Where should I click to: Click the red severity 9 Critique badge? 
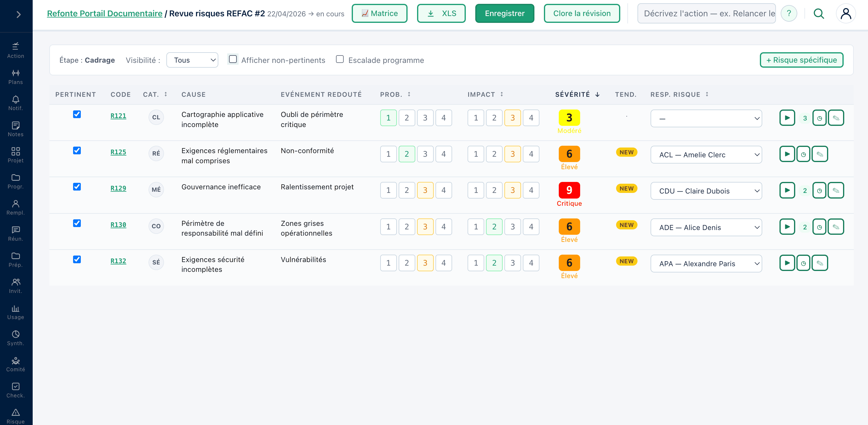[x=569, y=190]
